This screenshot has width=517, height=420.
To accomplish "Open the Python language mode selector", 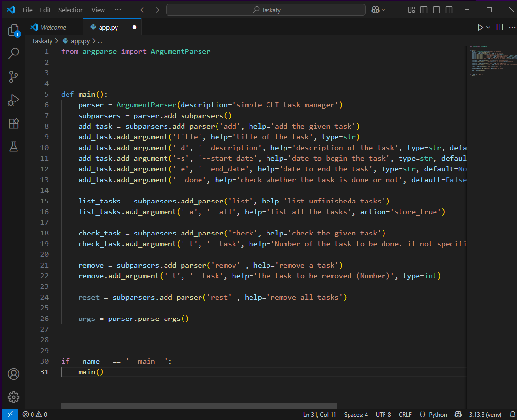I will 433,415.
